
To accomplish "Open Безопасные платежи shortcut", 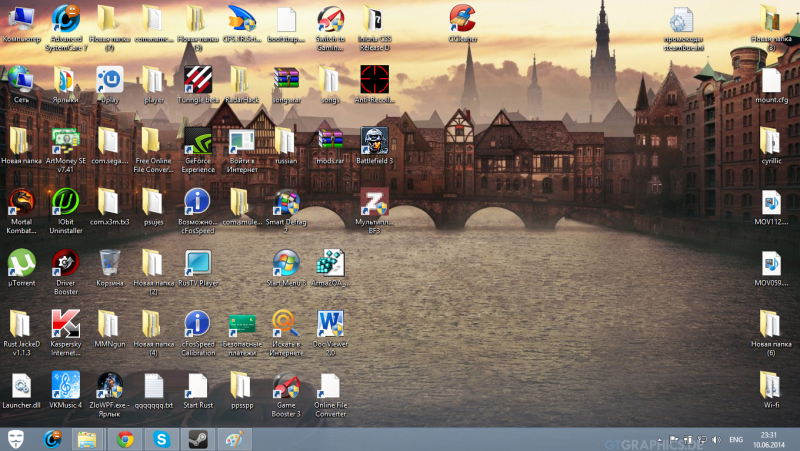I will coord(242,324).
